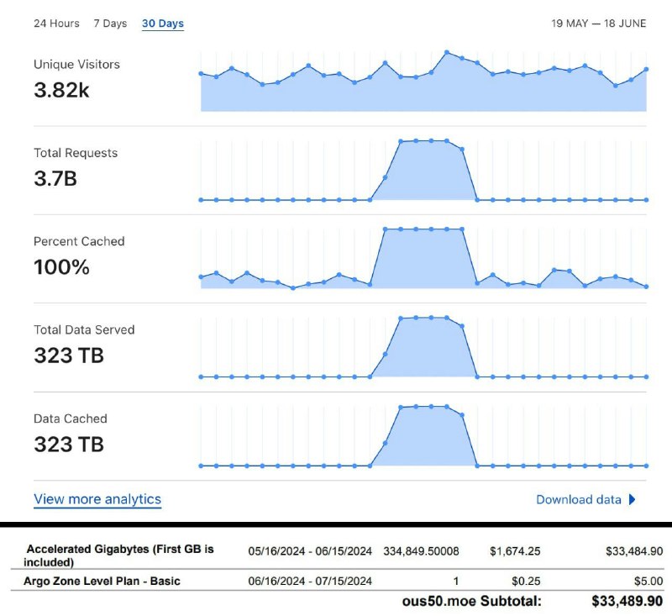The width and height of the screenshot is (672, 616).
Task: Click the triangle arrow beside Download data
Action: pos(633,499)
